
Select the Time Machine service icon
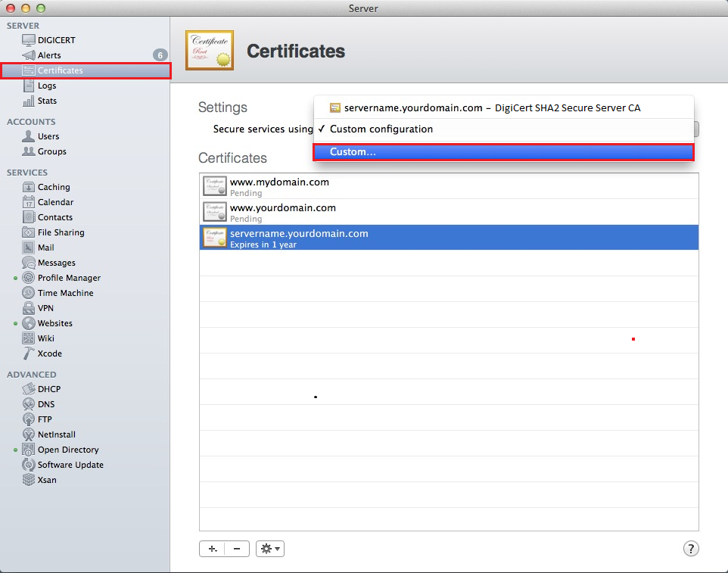[x=29, y=293]
